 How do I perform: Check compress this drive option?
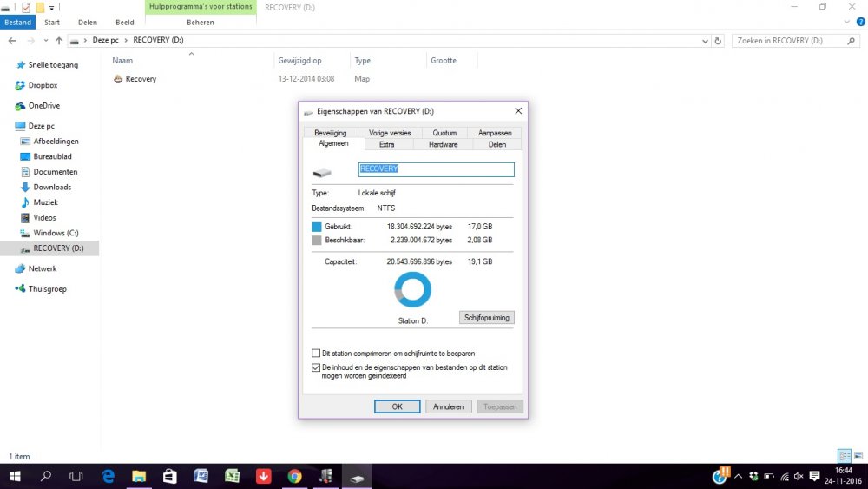pyautogui.click(x=316, y=354)
